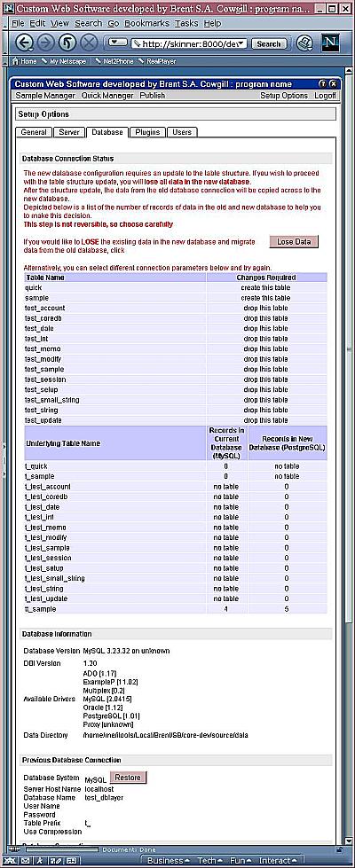Expand the Tech menu in the taskbar

click(x=209, y=861)
